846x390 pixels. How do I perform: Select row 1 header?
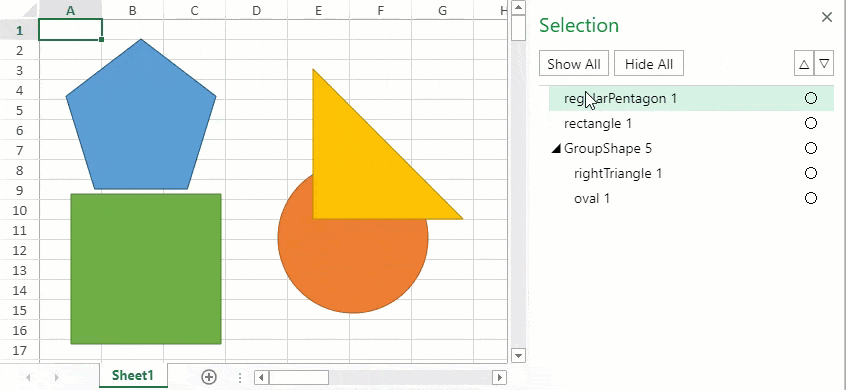pos(19,30)
